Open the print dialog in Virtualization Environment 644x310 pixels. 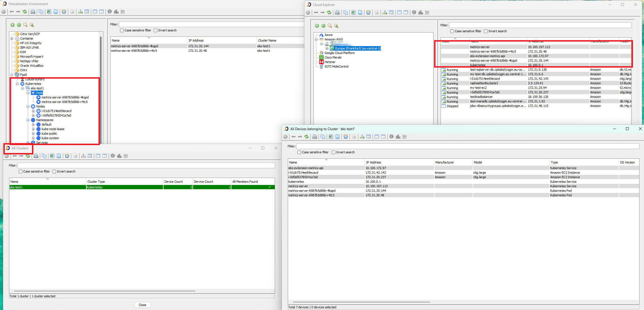pos(33,12)
